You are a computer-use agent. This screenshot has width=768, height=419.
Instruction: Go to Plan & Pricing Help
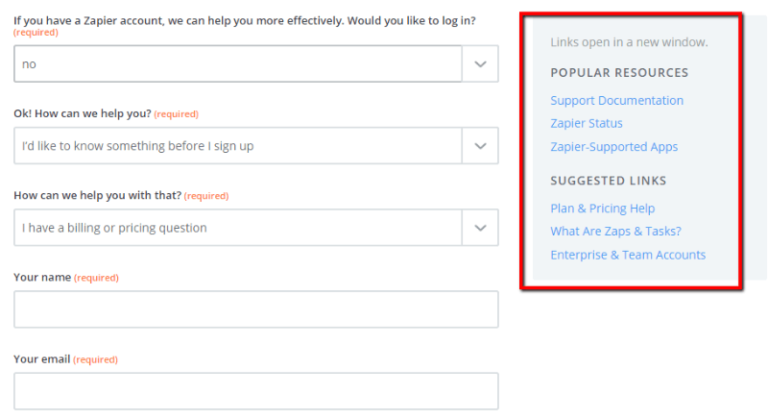pos(602,208)
